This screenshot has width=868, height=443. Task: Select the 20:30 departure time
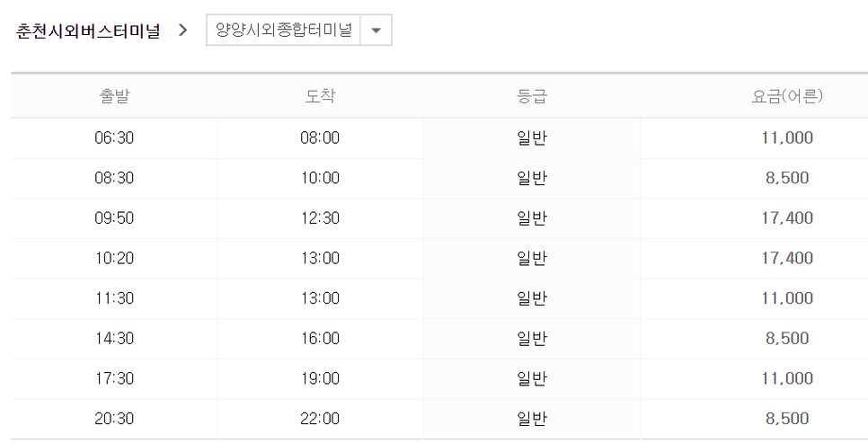(114, 418)
